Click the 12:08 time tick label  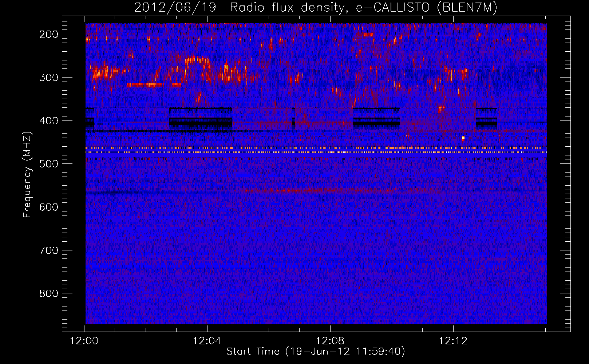(330, 341)
